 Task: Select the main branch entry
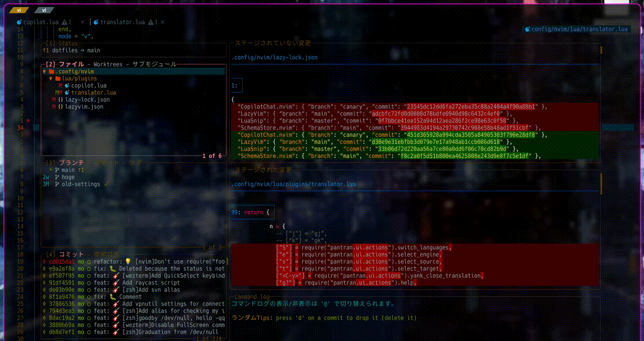pyautogui.click(x=69, y=170)
